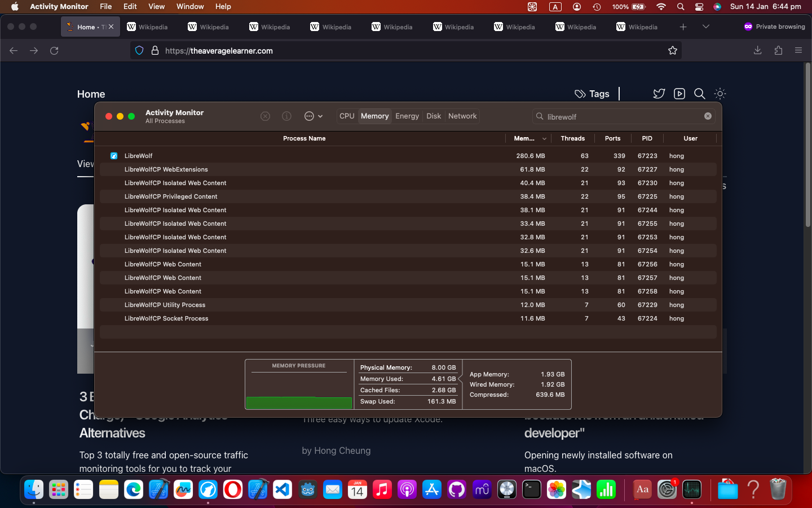Image resolution: width=812 pixels, height=508 pixels.
Task: Switch to the Disk tab
Action: click(434, 116)
